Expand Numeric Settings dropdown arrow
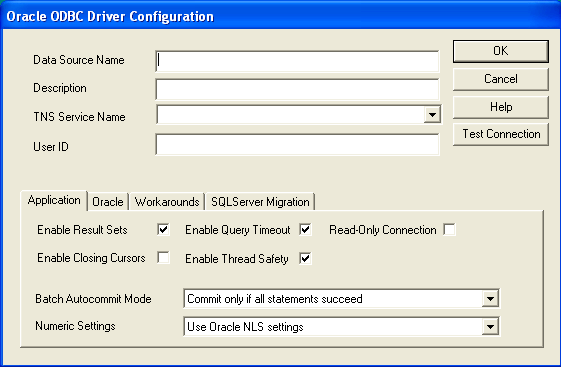Screen dimensions: 561x367 click(490, 326)
